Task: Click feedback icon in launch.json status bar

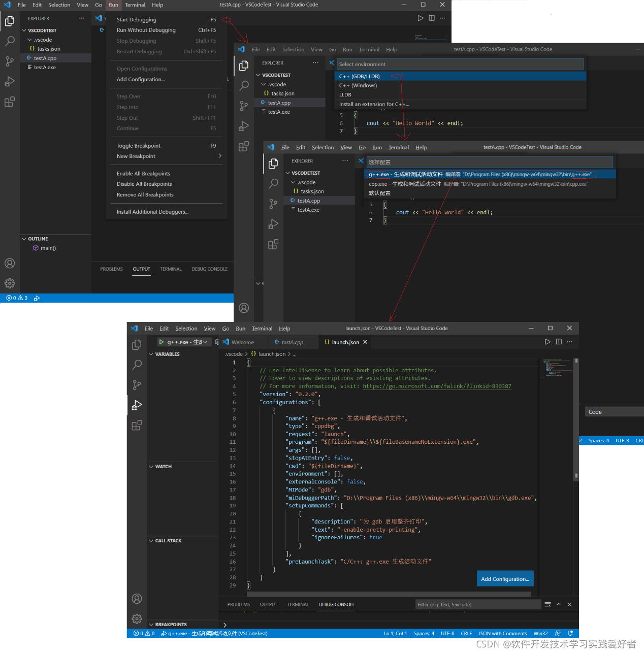Action: pos(558,633)
